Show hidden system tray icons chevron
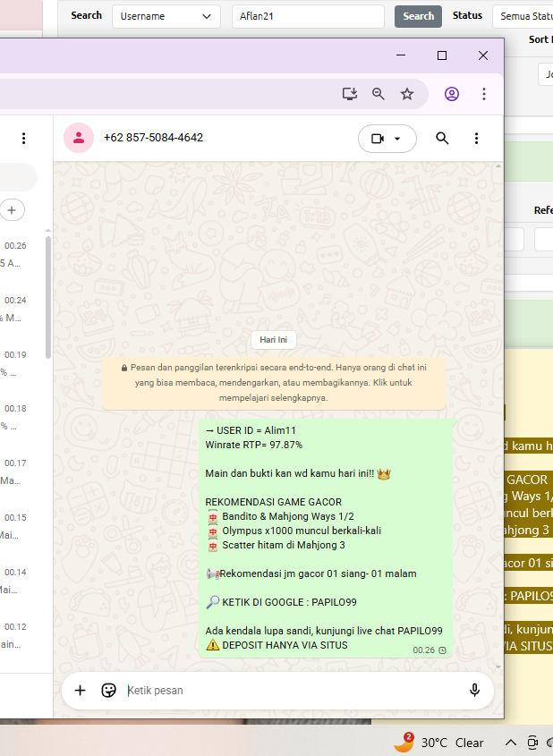 [x=511, y=743]
